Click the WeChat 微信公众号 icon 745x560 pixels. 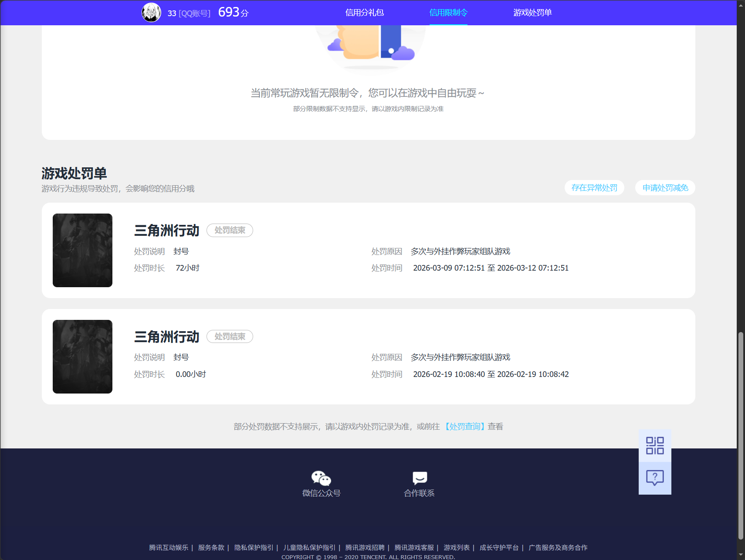321,479
